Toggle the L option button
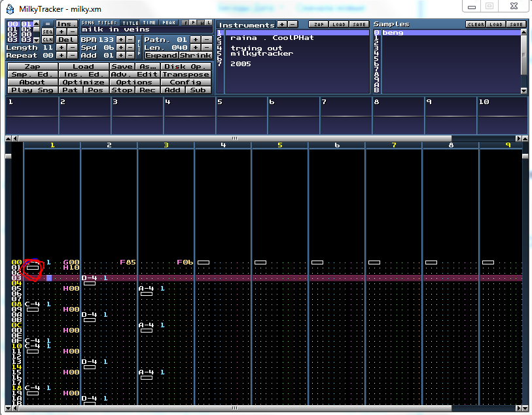Image resolution: width=532 pixels, height=415 pixels. [x=209, y=23]
